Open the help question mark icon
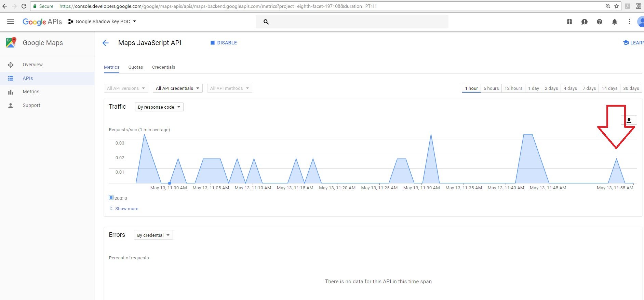The height and width of the screenshot is (300, 644). tap(600, 22)
